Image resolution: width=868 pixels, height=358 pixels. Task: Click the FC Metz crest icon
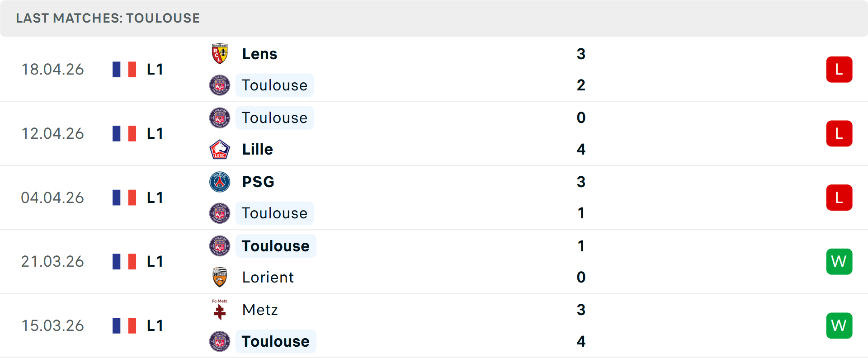tap(220, 310)
